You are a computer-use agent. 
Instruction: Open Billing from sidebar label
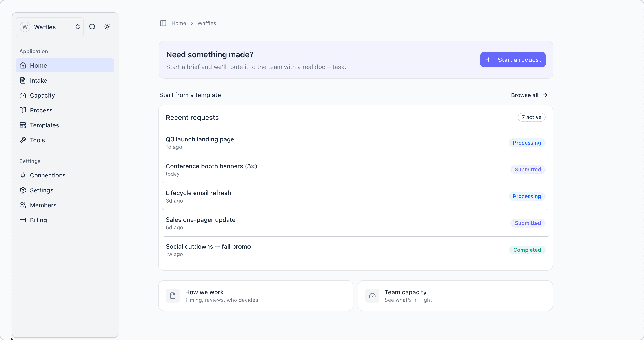[38, 220]
